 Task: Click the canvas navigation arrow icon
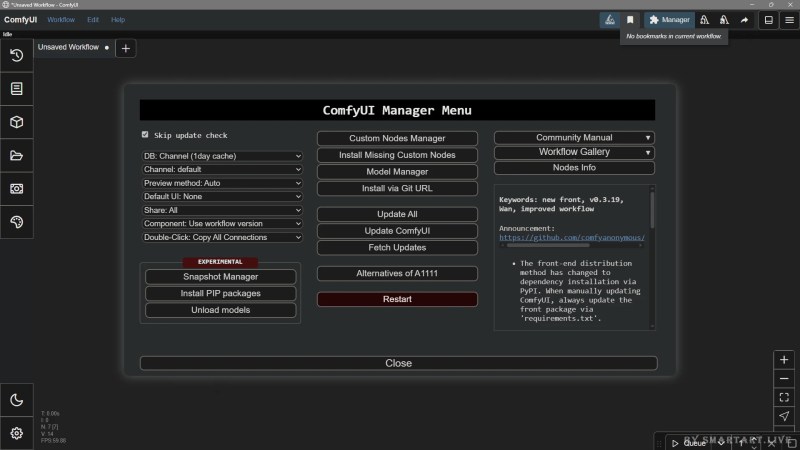(784, 416)
